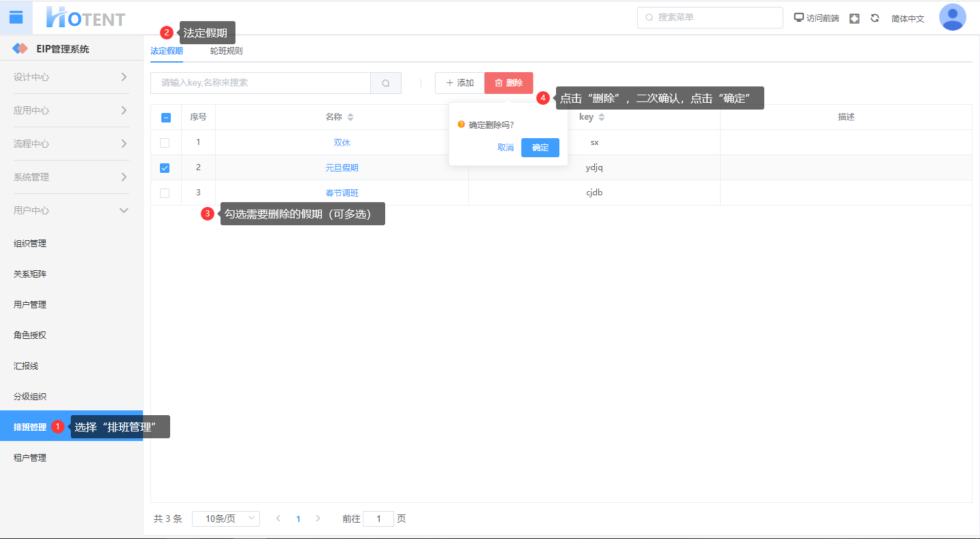The height and width of the screenshot is (539, 980).
Task: Click the 序号 column header
Action: (198, 117)
